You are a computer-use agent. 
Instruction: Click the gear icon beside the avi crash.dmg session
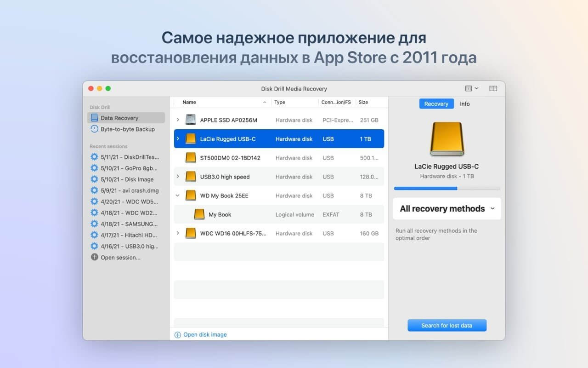(94, 190)
